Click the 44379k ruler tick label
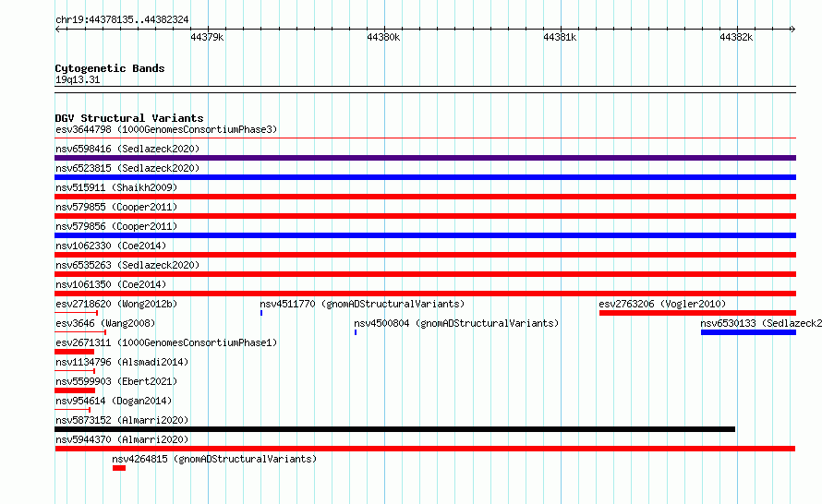Image resolution: width=822 pixels, height=504 pixels. (207, 37)
